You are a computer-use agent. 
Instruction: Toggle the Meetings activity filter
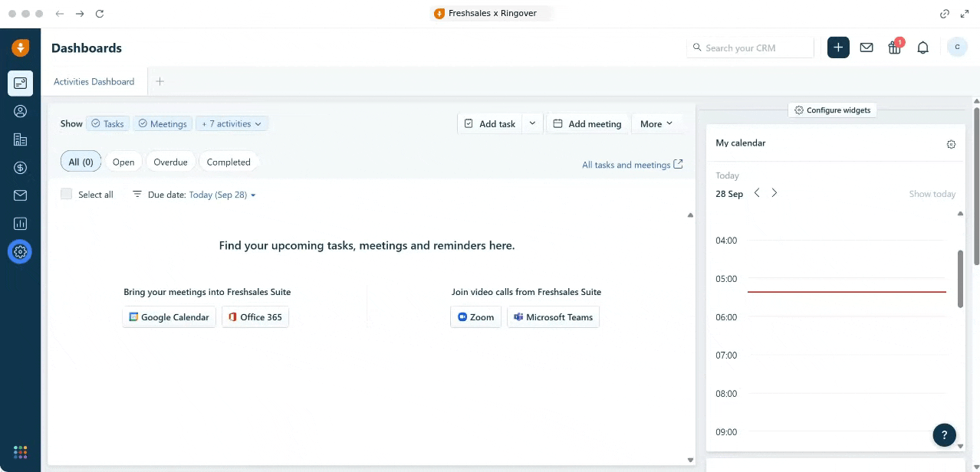[163, 123]
